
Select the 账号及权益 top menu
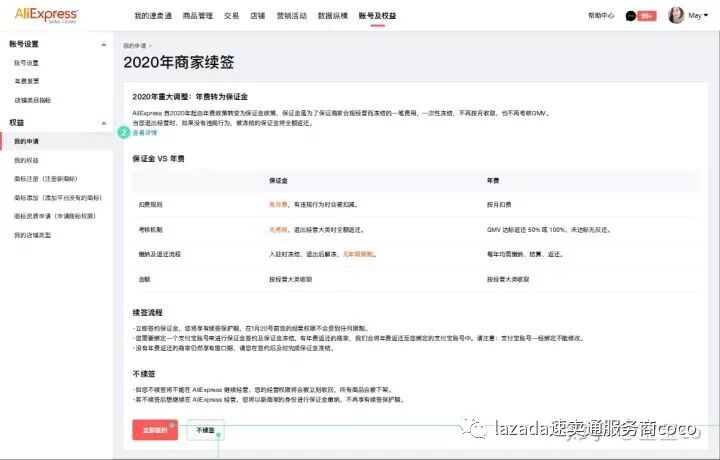(x=377, y=16)
